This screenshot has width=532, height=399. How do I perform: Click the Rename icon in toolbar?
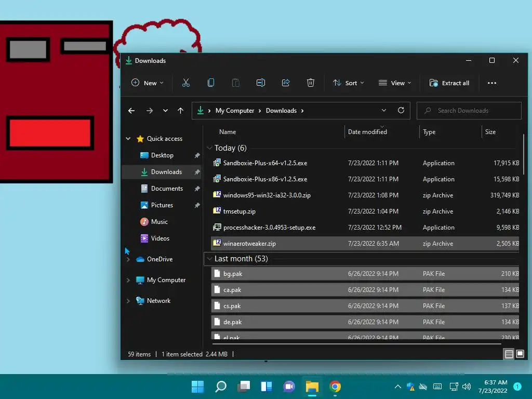tap(261, 83)
